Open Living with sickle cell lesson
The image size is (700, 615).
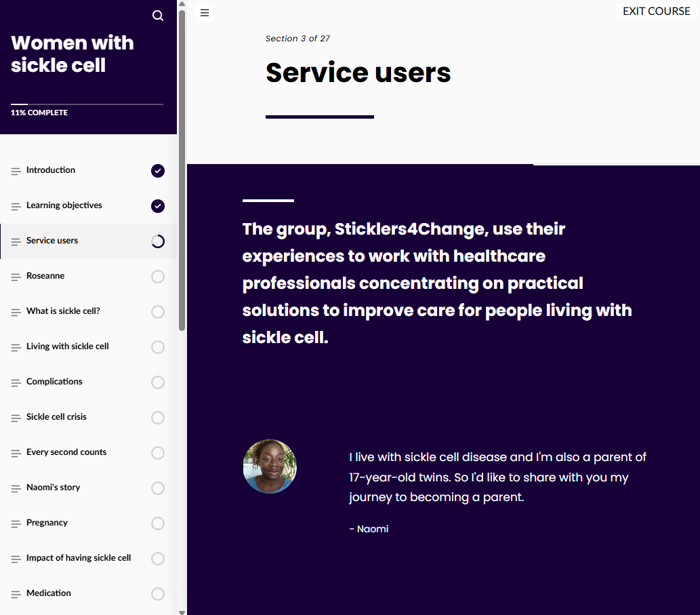point(88,347)
